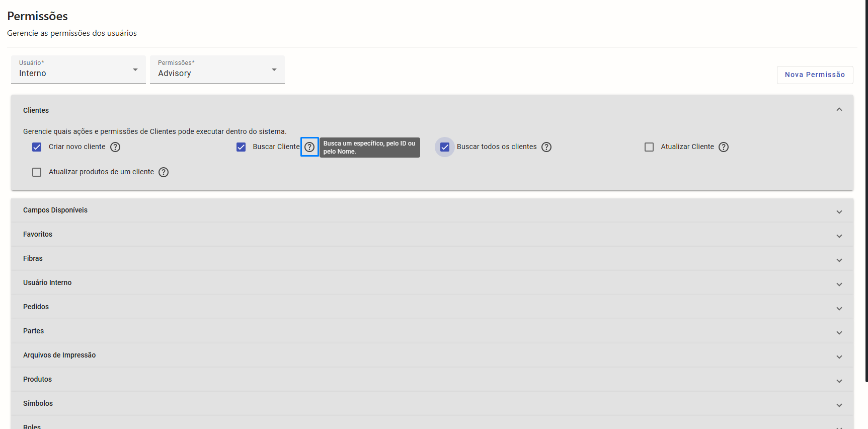Click help icon beside Buscar todos os clientes

tap(546, 147)
